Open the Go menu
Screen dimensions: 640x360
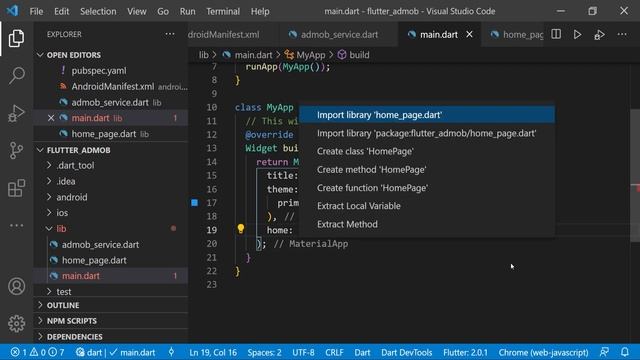tap(163, 11)
